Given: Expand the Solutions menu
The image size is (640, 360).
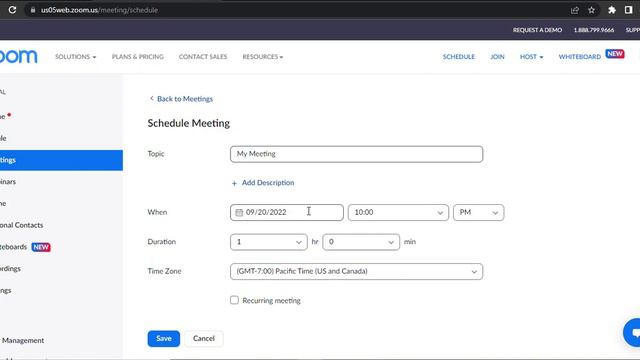Looking at the screenshot, I should click(x=76, y=57).
